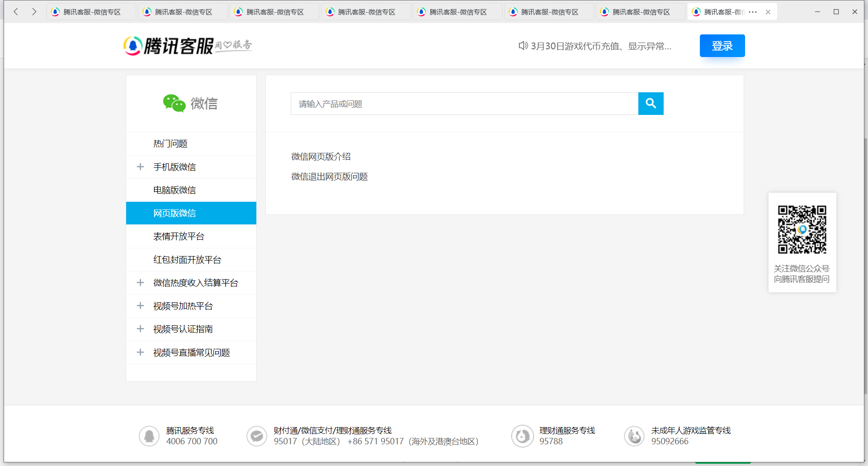Open the 微信退出网页版问题 article
The width and height of the screenshot is (868, 466).
click(x=330, y=176)
